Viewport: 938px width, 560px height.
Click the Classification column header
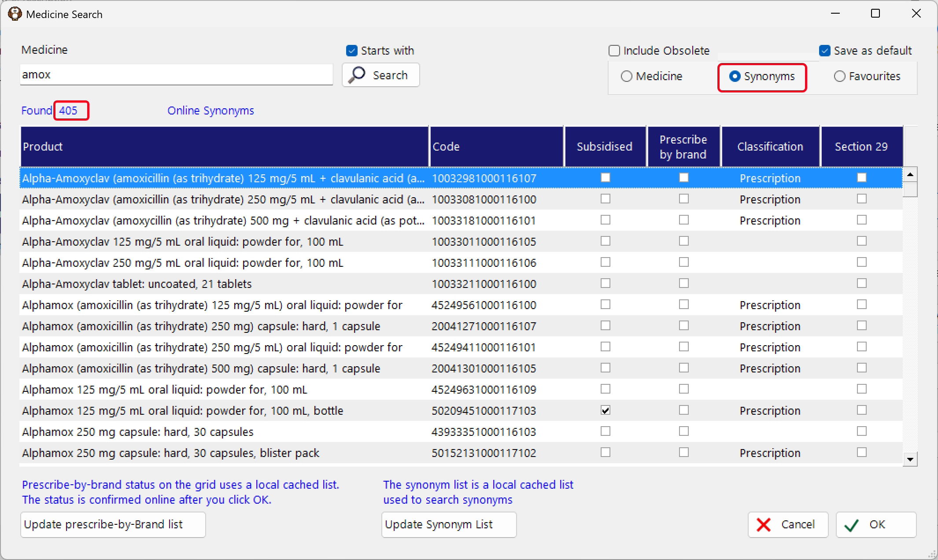pyautogui.click(x=770, y=147)
